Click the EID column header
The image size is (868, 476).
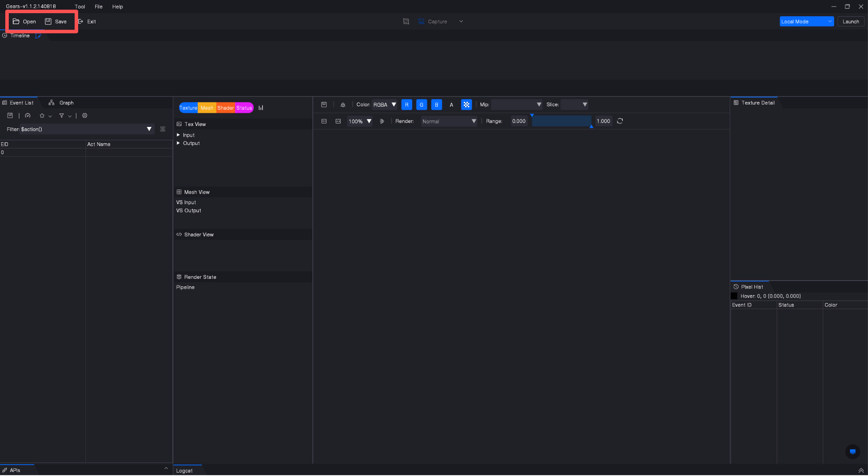43,144
